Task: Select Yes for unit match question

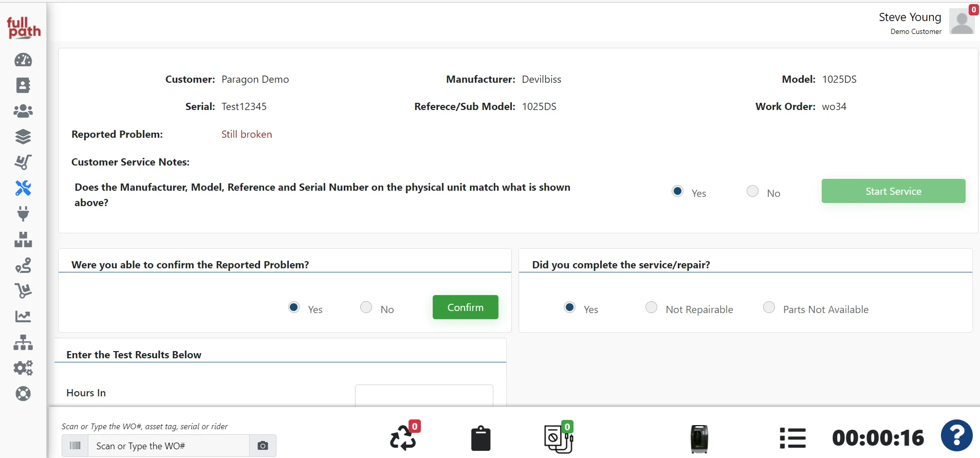Action: coord(677,191)
